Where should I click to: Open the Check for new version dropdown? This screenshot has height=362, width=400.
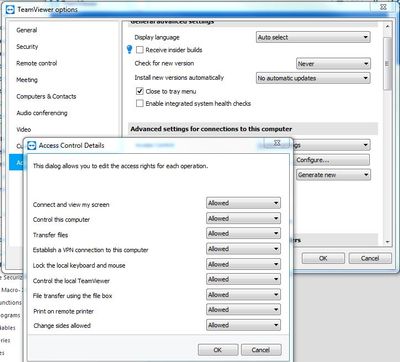pyautogui.click(x=333, y=64)
